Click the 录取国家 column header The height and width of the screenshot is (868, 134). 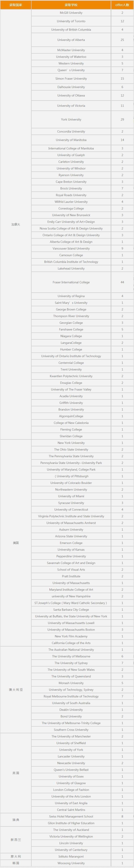(x=16, y=5)
